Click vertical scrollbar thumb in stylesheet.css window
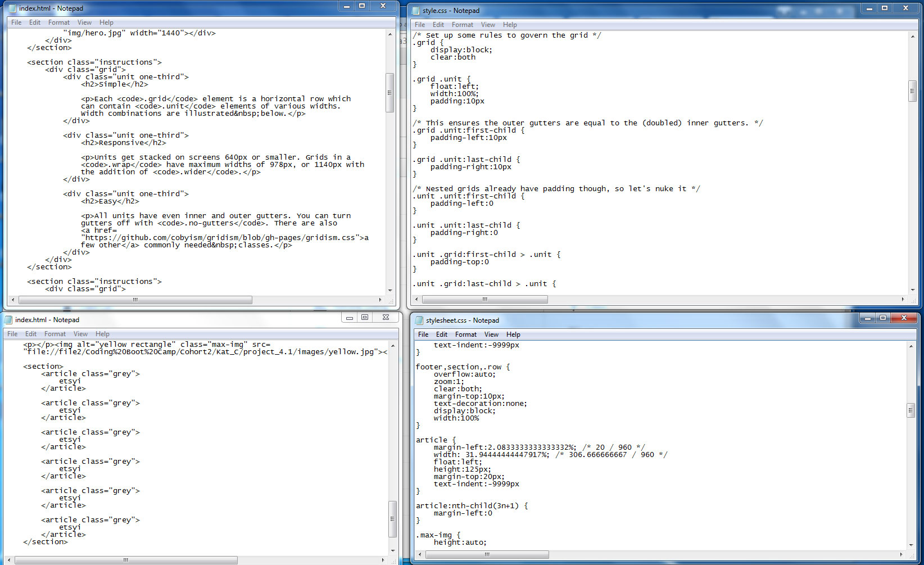Screen dimensions: 924x565 pyautogui.click(x=911, y=410)
